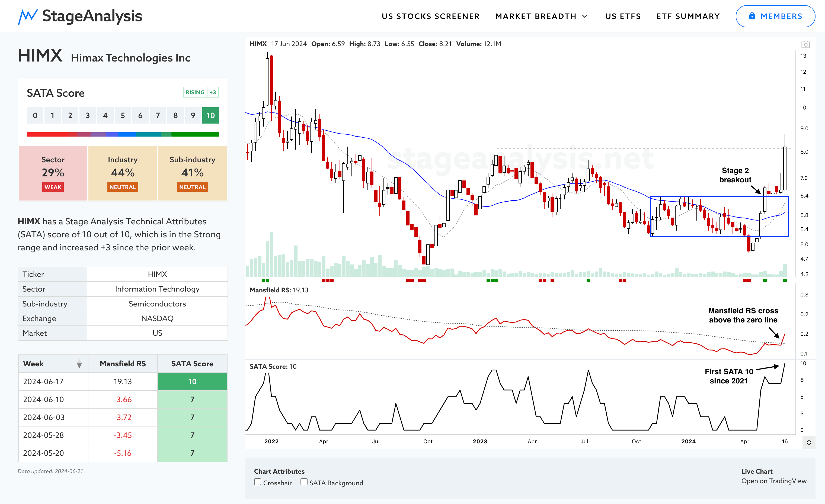This screenshot has width=825, height=504.
Task: Click the Sub-industry 41% Neutral card
Action: [x=193, y=173]
